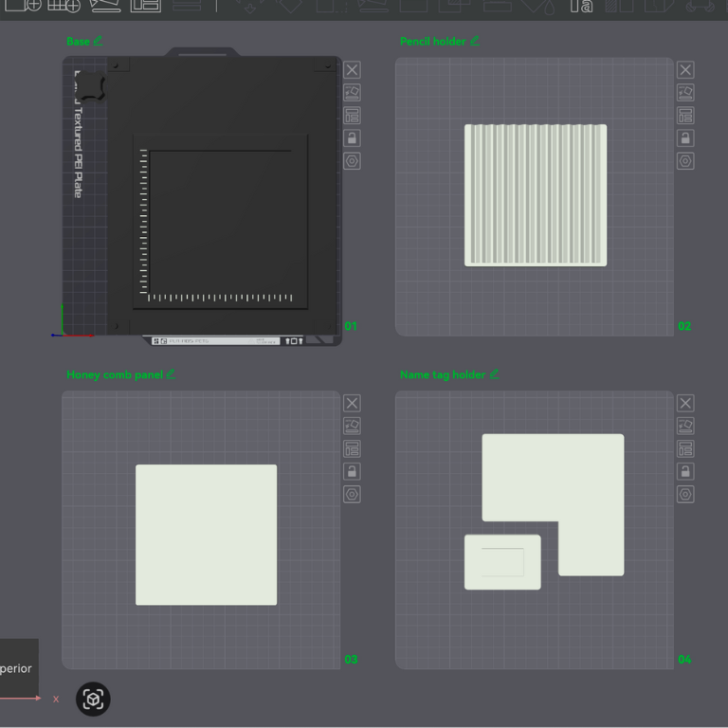Open plate settings for Base plate
This screenshot has height=728, width=728.
tap(352, 161)
